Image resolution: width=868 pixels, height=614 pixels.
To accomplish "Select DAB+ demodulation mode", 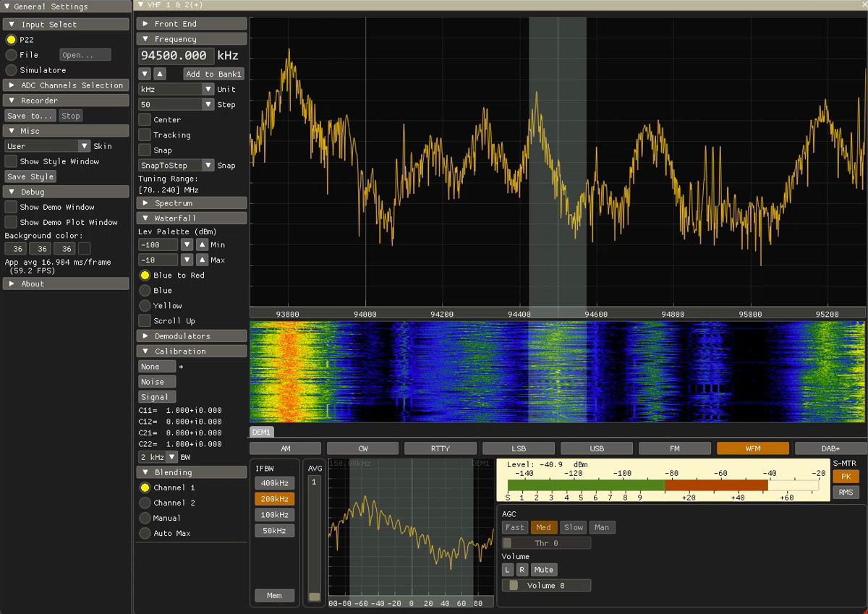I will 830,448.
